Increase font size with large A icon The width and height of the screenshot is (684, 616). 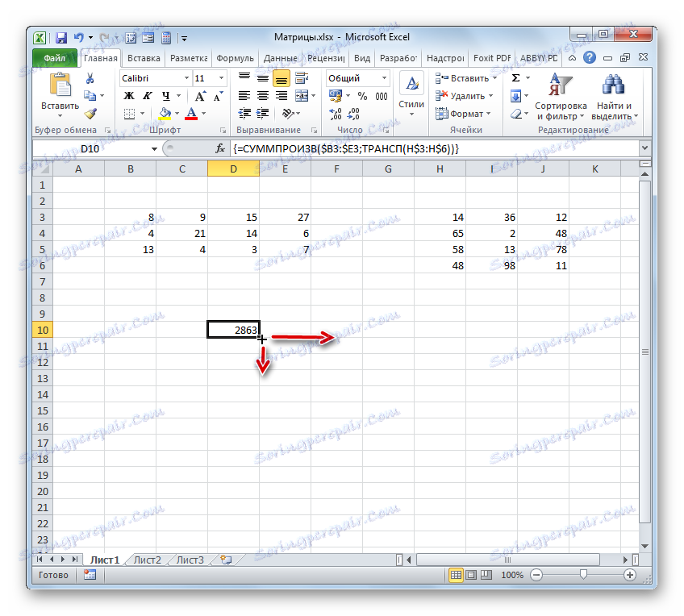pos(200,96)
